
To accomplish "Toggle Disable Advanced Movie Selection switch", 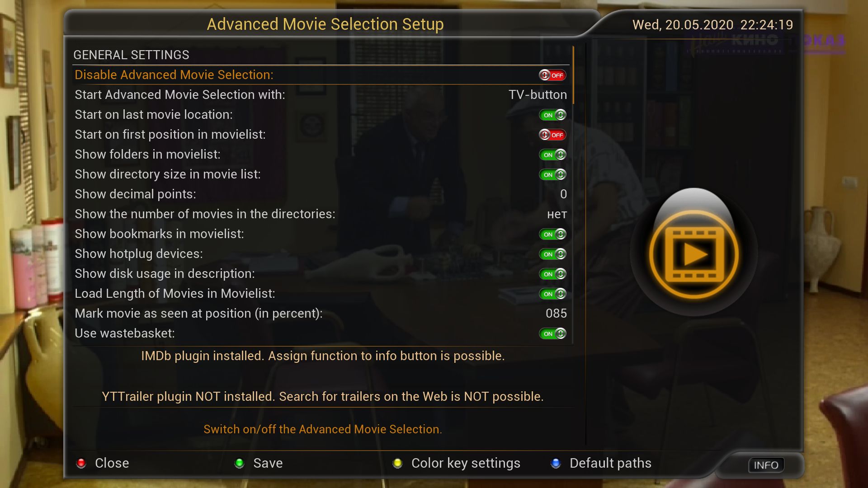I will [552, 75].
